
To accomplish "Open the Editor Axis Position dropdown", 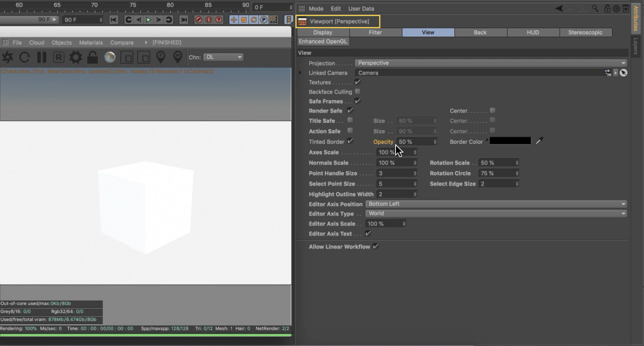I will tap(495, 204).
